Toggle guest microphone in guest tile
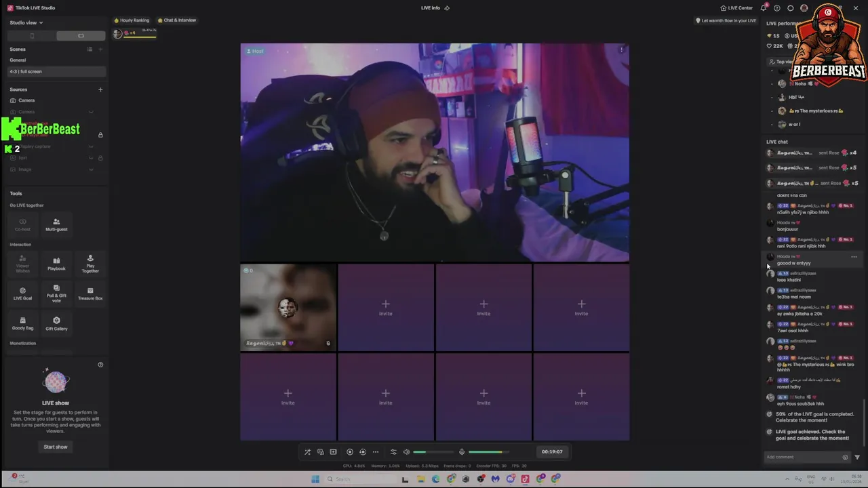This screenshot has height=488, width=868. pos(328,344)
